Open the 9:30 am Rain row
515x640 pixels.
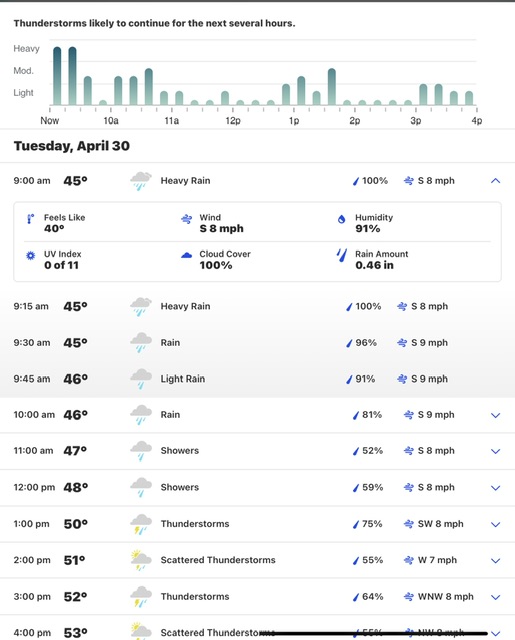click(x=258, y=342)
